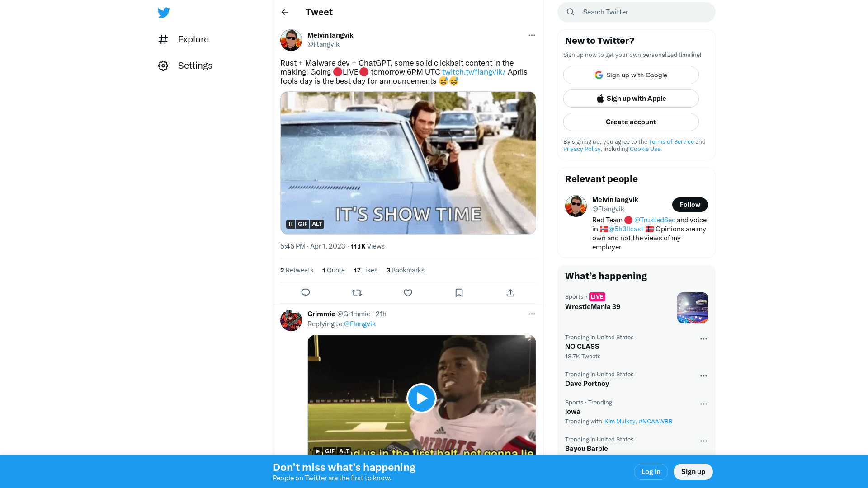
Task: Click the Search Twitter field
Action: [637, 12]
